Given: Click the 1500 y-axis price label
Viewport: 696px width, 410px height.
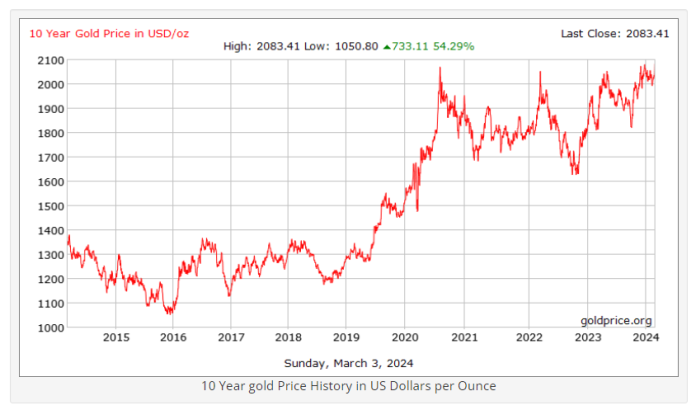Looking at the screenshot, I should click(52, 206).
